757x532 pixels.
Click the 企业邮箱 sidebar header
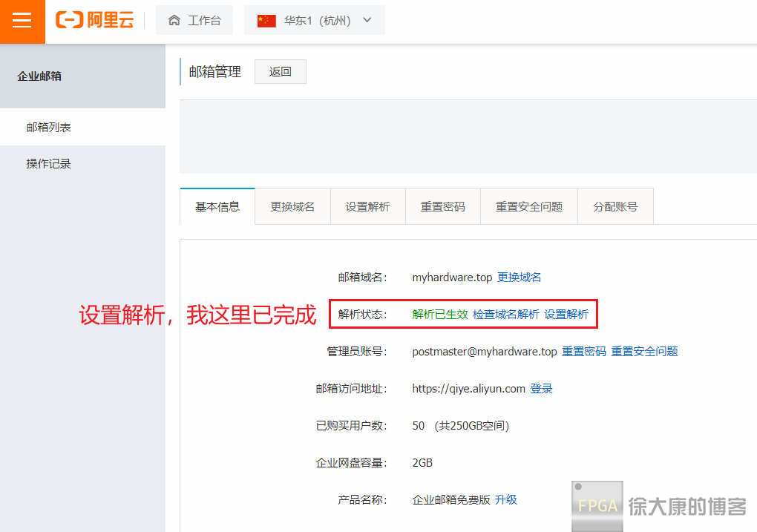(82, 76)
